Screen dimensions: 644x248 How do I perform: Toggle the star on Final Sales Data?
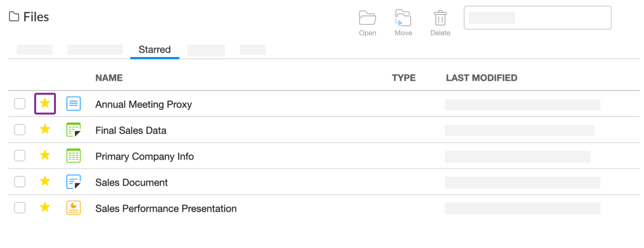coord(45,129)
